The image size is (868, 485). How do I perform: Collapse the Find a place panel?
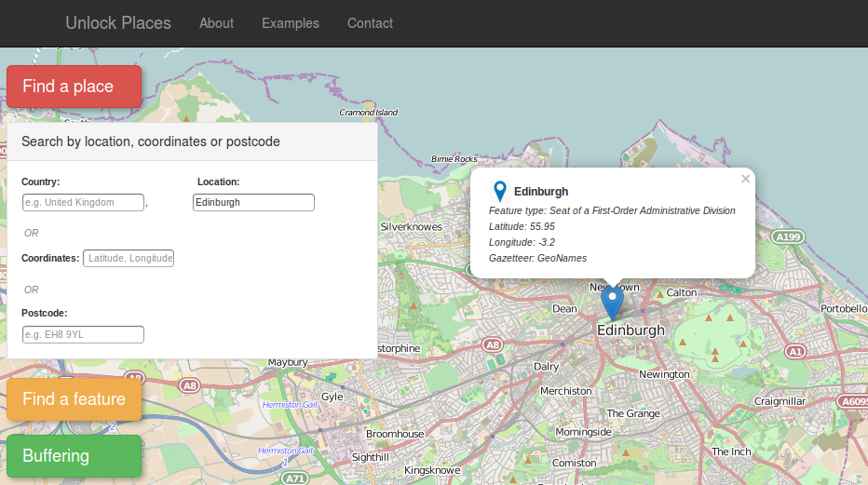coord(74,87)
